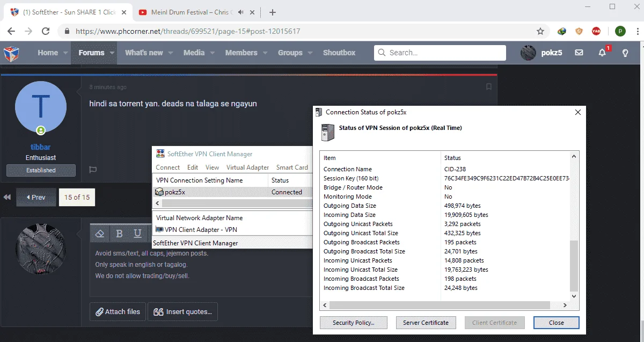Image resolution: width=644 pixels, height=342 pixels.
Task: Click the Security Policy button
Action: [x=353, y=323]
